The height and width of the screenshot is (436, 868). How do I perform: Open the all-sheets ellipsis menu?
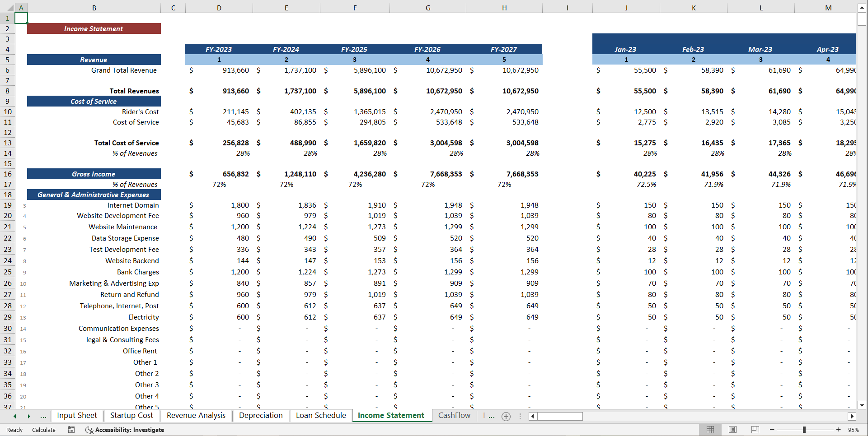(x=43, y=416)
